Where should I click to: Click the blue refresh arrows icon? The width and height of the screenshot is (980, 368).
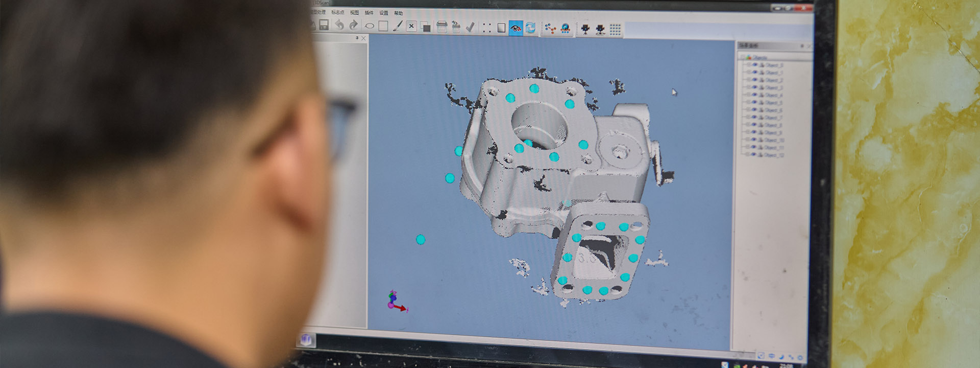[530, 29]
